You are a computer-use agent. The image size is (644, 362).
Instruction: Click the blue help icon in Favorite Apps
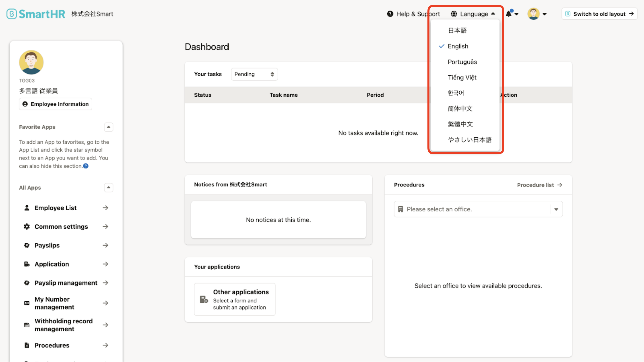(86, 166)
